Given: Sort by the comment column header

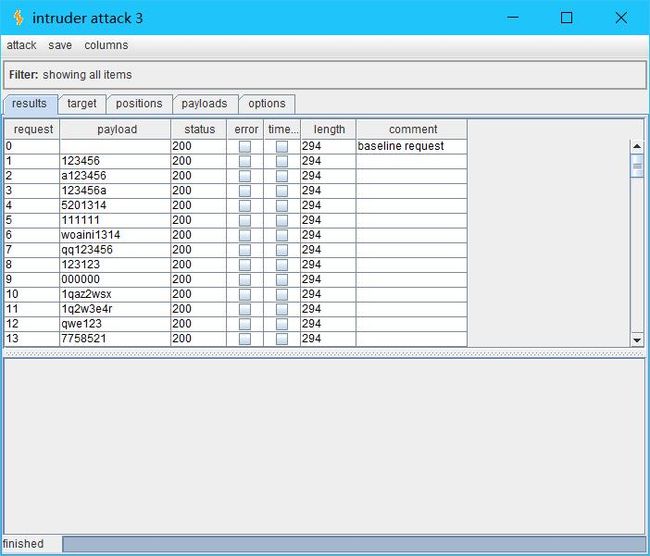Looking at the screenshot, I should (x=412, y=129).
